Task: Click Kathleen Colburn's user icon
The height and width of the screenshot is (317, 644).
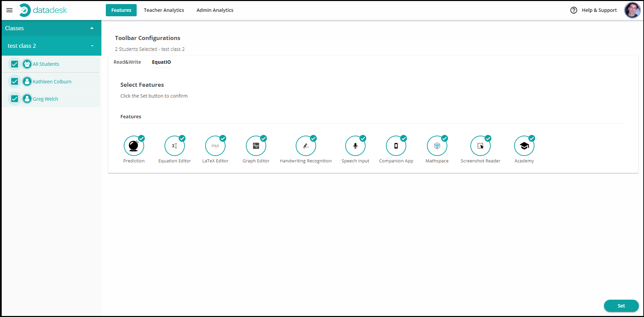Action: (27, 82)
